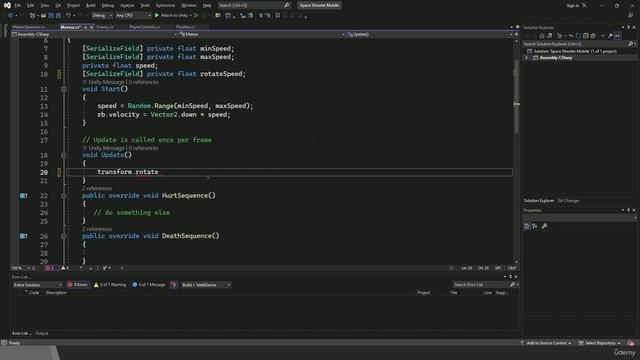
Task: Collapse the DeathSequence() method outline
Action: point(64,236)
